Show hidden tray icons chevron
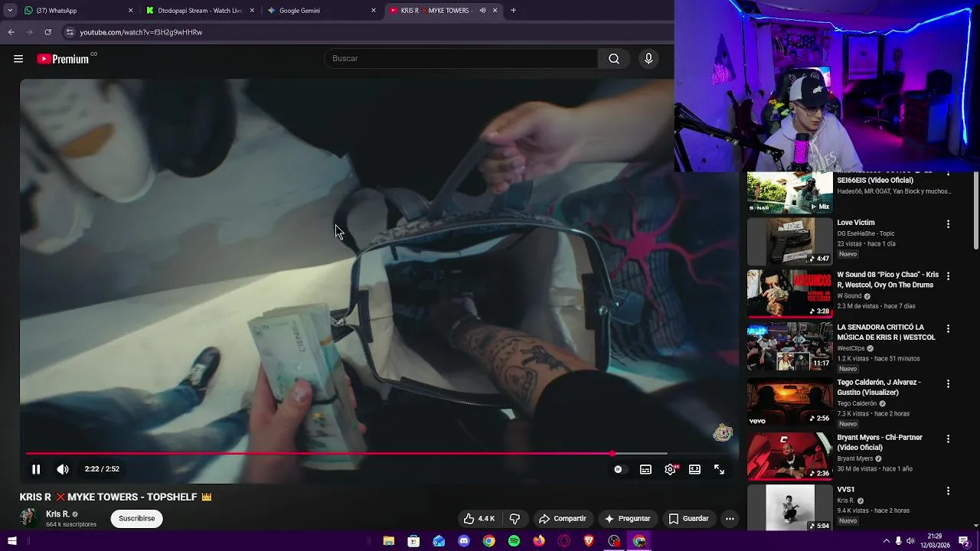The image size is (980, 551). (887, 541)
